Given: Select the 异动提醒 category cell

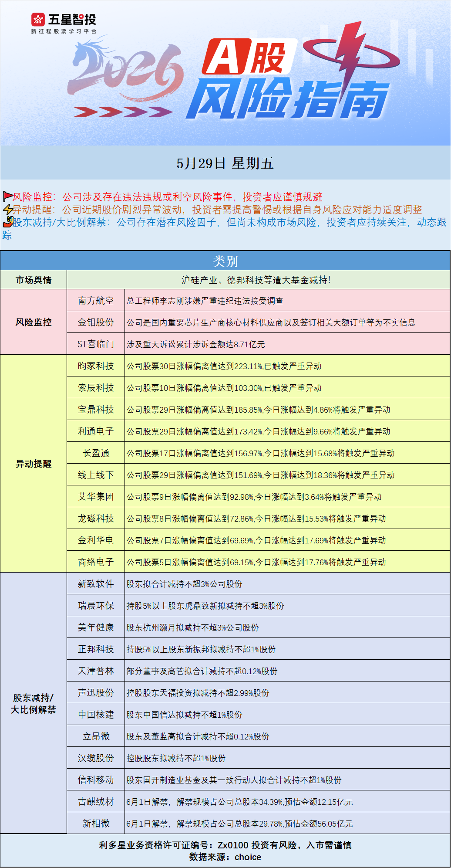Looking at the screenshot, I should pos(34,464).
